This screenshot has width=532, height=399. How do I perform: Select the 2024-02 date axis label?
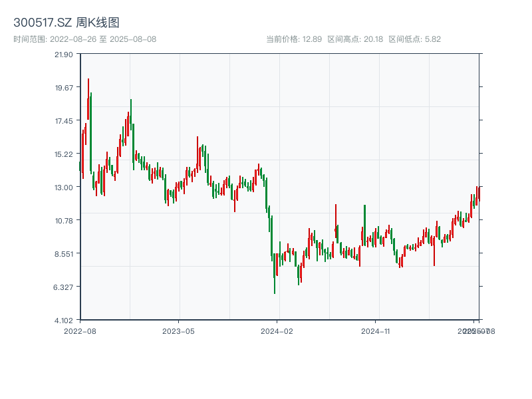[x=277, y=331]
